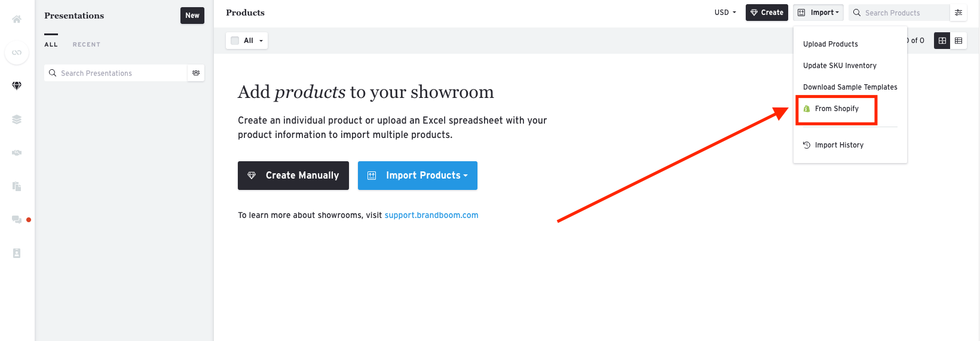Screen dimensions: 980x341
Task: Open the USD currency dropdown
Action: 725,13
